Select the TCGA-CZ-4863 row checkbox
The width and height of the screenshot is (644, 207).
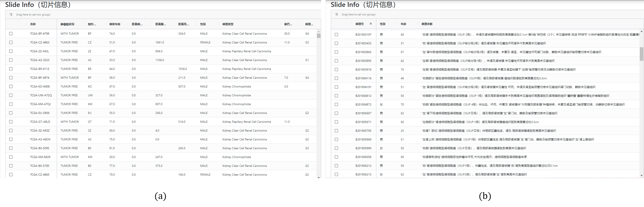[11, 42]
